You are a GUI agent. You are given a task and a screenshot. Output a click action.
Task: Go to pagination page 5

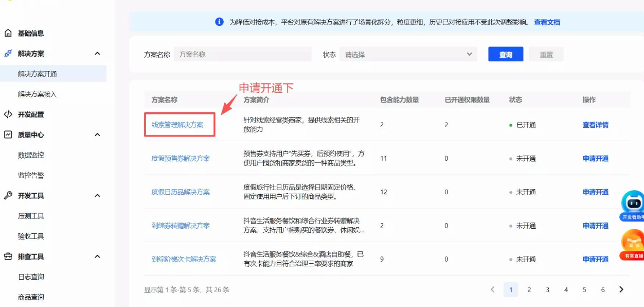point(584,290)
